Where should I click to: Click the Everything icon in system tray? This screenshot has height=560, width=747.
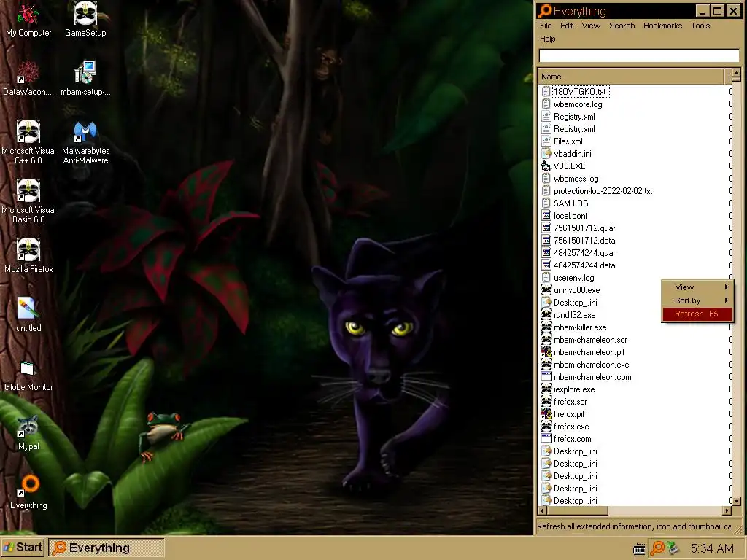coord(657,548)
